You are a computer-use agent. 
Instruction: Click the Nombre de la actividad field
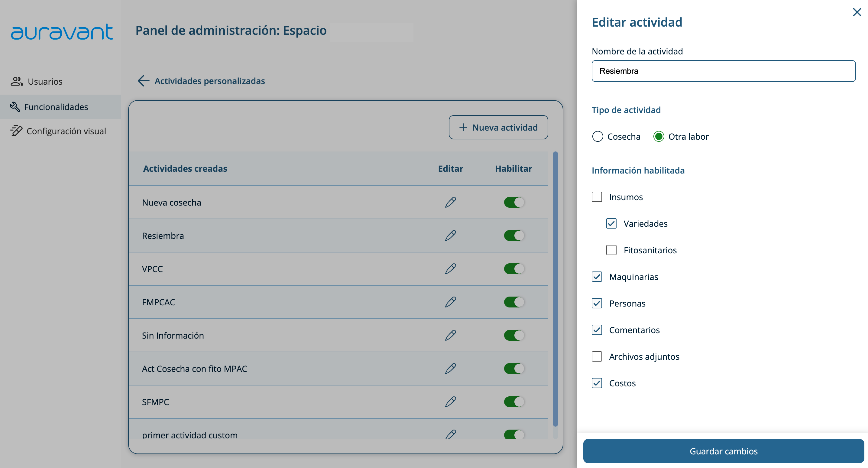click(x=723, y=71)
